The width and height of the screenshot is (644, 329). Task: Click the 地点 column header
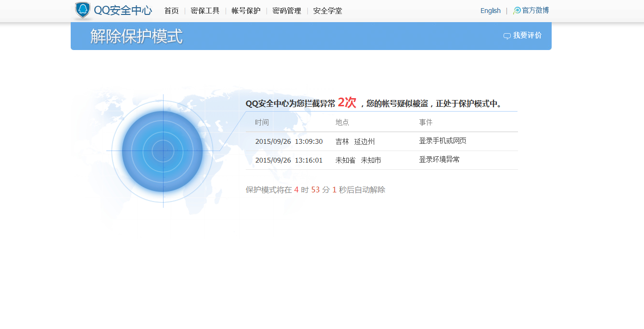342,122
